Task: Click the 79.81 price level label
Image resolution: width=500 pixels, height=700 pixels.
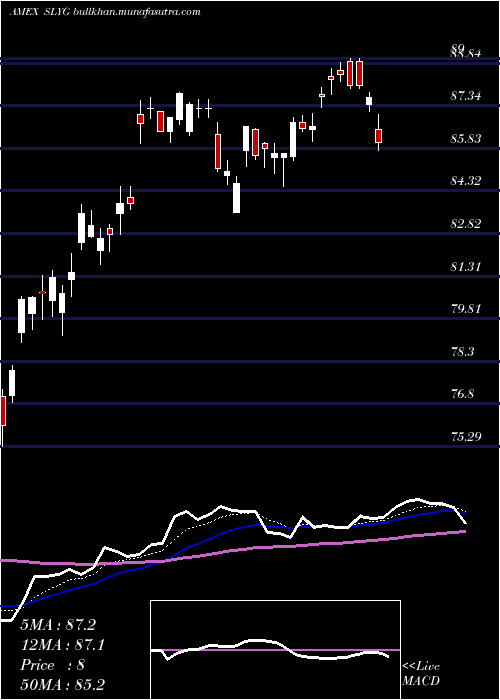Action: pyautogui.click(x=466, y=308)
